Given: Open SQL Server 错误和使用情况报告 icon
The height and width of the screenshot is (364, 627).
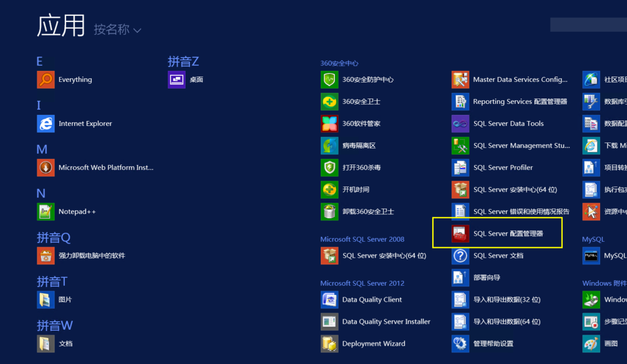Looking at the screenshot, I should pyautogui.click(x=460, y=212).
